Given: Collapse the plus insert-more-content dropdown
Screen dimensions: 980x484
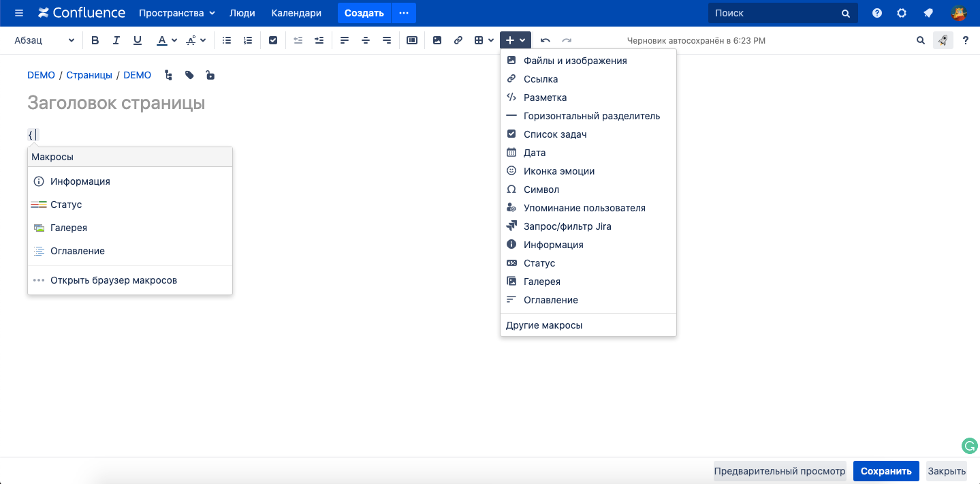Looking at the screenshot, I should pos(515,40).
